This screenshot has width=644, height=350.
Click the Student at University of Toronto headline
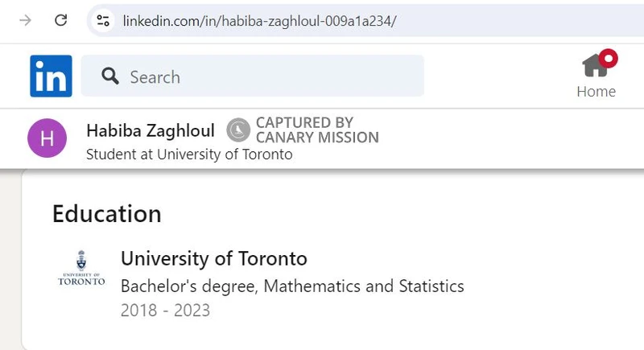coord(189,154)
